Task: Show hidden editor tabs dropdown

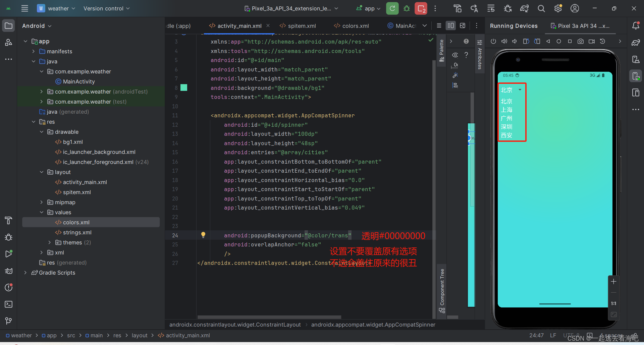Action: [425, 25]
